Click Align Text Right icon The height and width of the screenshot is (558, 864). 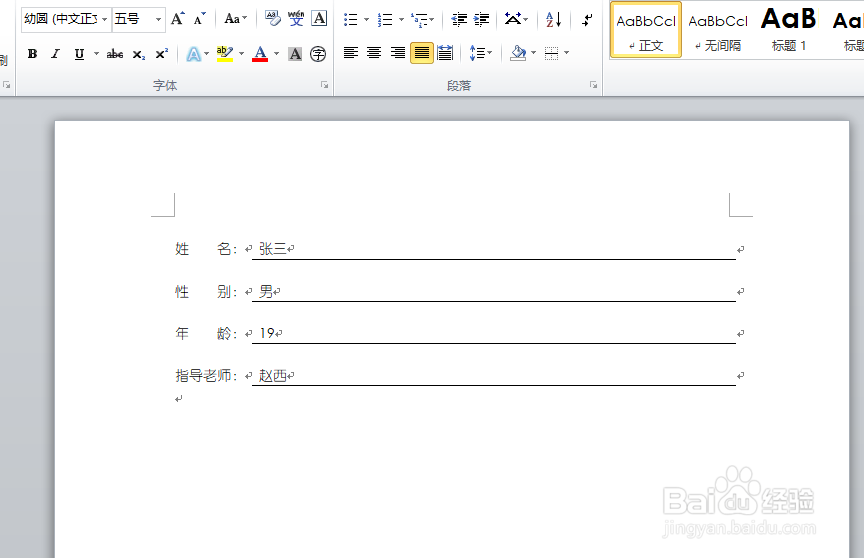[398, 53]
